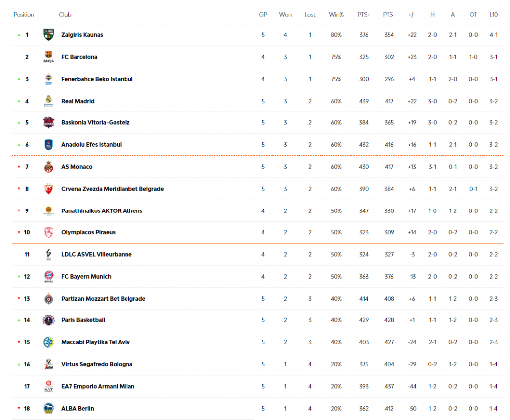Open Anadolu Efes Istanbul team page
The image size is (510, 420).
click(91, 145)
